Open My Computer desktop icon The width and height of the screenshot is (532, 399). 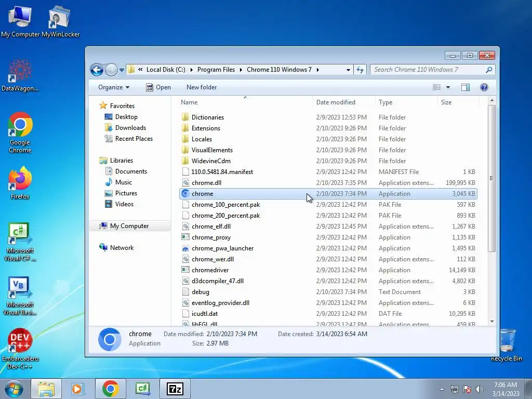pyautogui.click(x=20, y=21)
